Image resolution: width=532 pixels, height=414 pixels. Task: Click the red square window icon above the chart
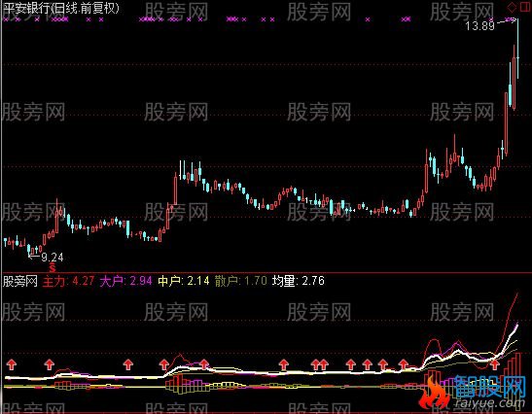(524, 7)
